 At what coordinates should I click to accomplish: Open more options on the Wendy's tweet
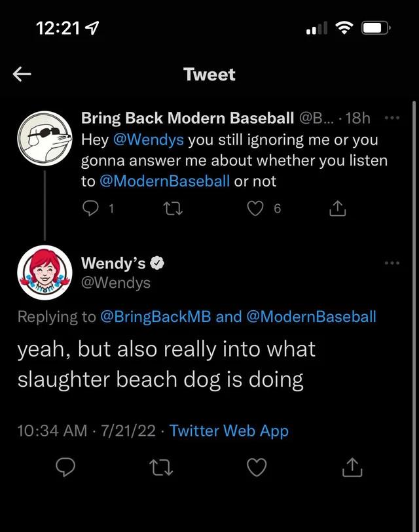[392, 263]
